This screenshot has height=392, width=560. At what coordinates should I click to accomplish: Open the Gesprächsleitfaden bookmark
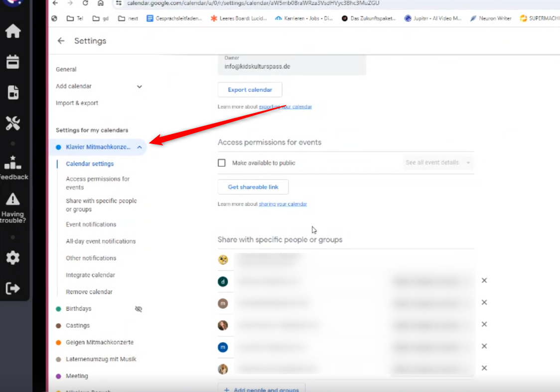point(174,18)
